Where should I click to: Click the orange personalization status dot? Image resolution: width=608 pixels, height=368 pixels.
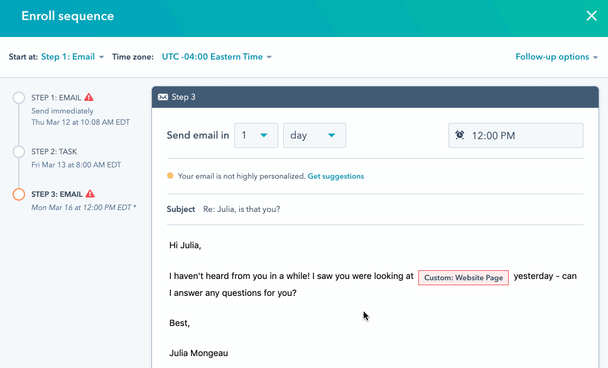tap(170, 176)
